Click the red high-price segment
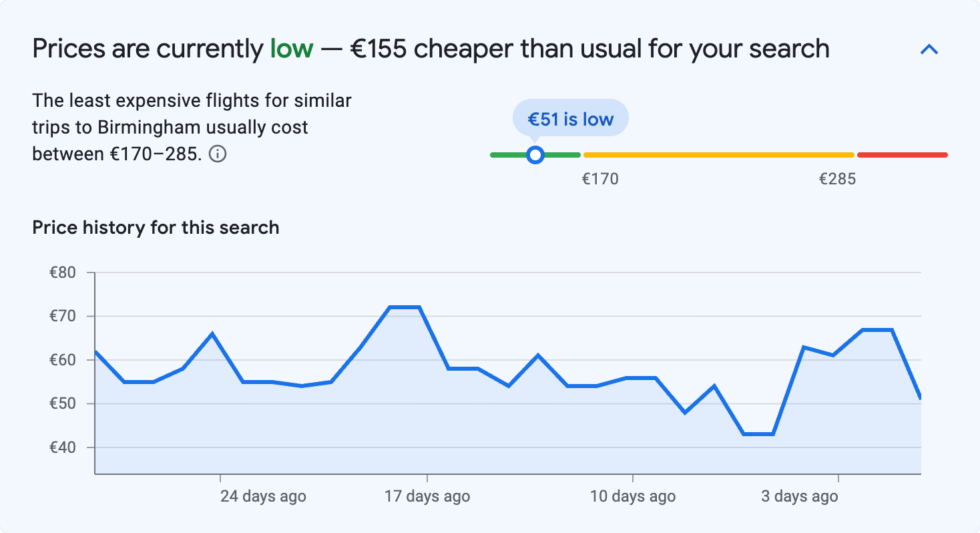This screenshot has height=533, width=980. point(901,154)
